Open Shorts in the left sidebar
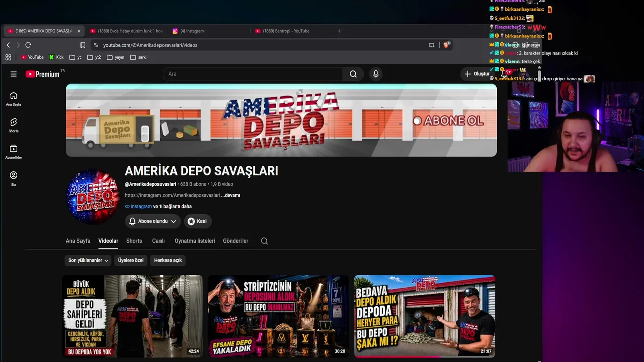Screen dimensions: 644x362 point(14,125)
